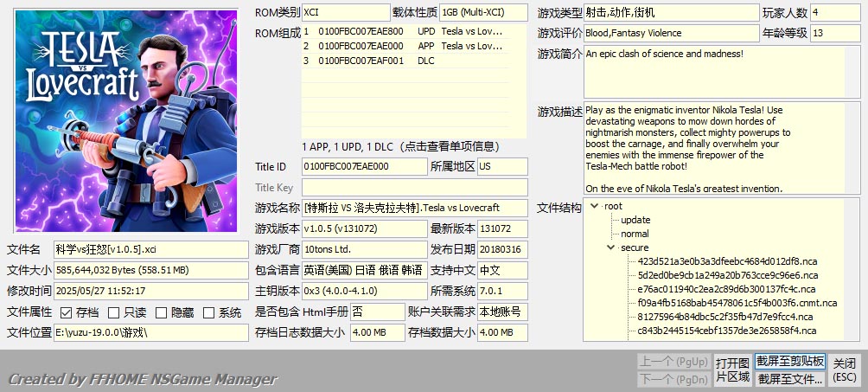Click the 包含语言 languages field

364,271
